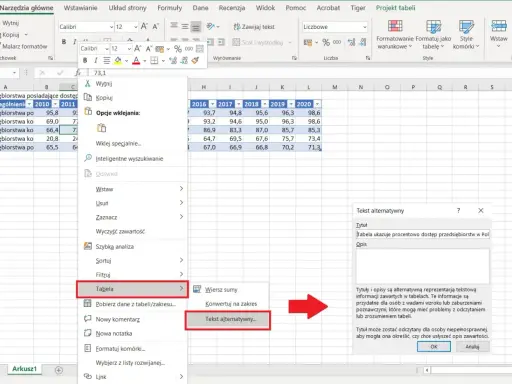Open Projekt tabeli ribbon tab
512x384 pixels.
point(395,8)
